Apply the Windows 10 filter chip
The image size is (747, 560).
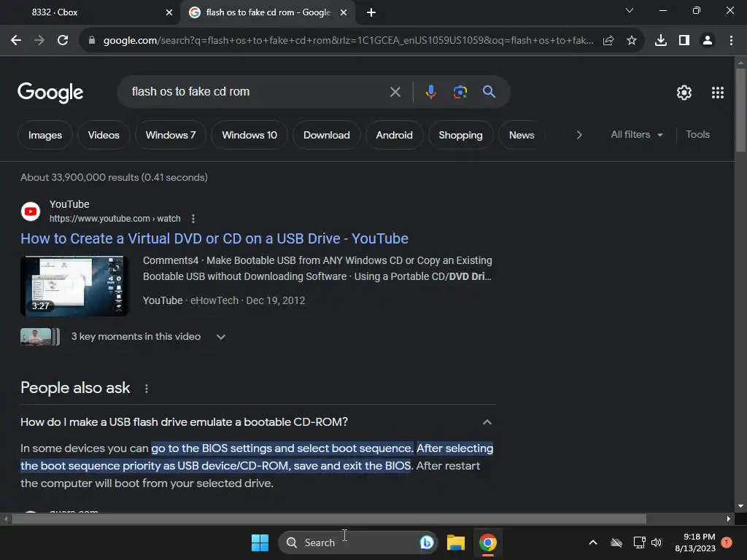(249, 135)
